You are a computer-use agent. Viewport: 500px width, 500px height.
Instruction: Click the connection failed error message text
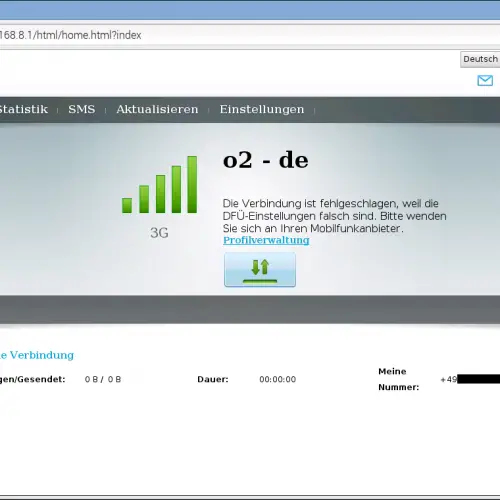pos(334,216)
